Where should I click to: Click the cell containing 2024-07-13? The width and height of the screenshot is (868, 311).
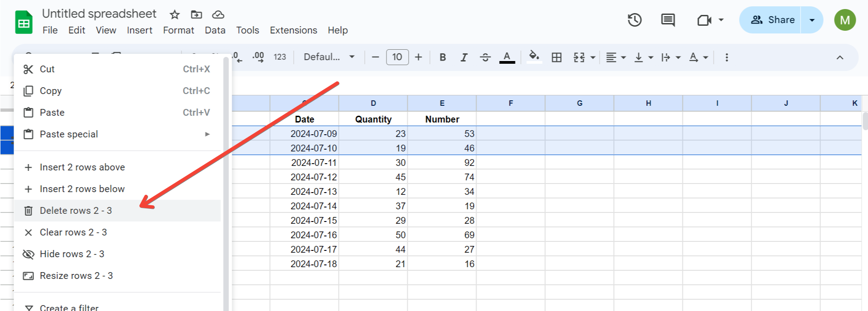[305, 192]
